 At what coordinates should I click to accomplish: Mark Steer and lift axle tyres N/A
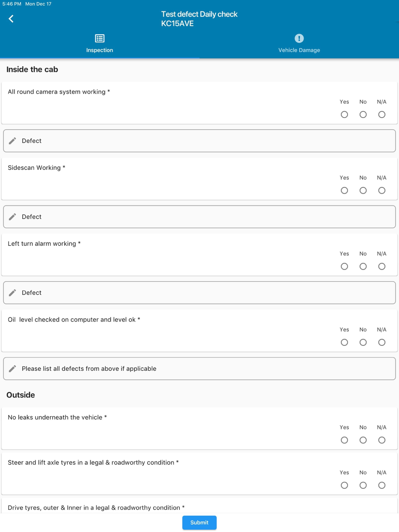(382, 485)
